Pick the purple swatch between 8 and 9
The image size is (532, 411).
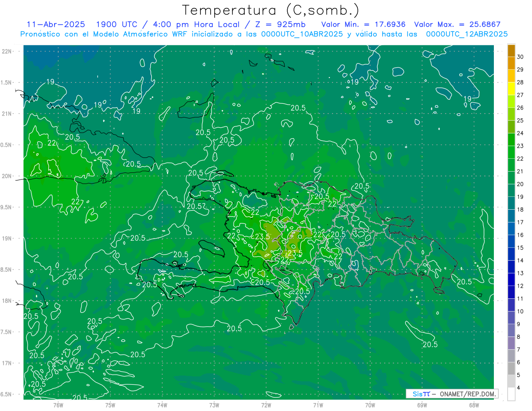tap(512, 330)
